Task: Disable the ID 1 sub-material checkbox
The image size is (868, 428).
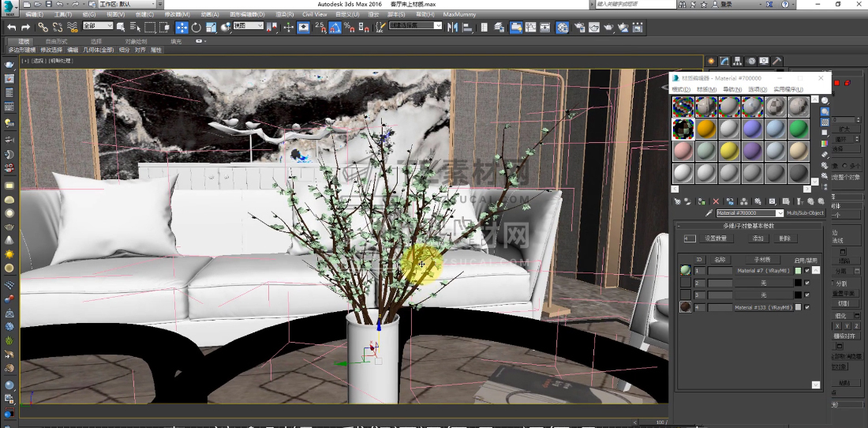Action: click(x=807, y=271)
